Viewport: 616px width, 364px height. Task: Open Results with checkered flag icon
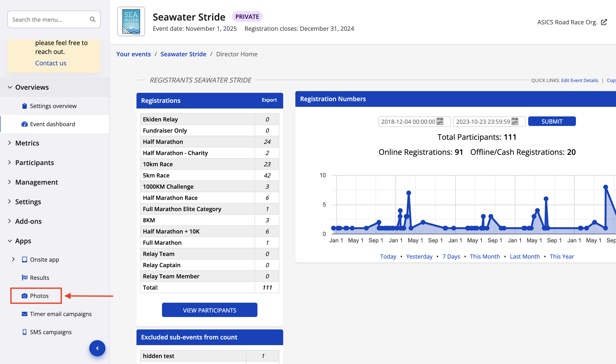point(39,278)
